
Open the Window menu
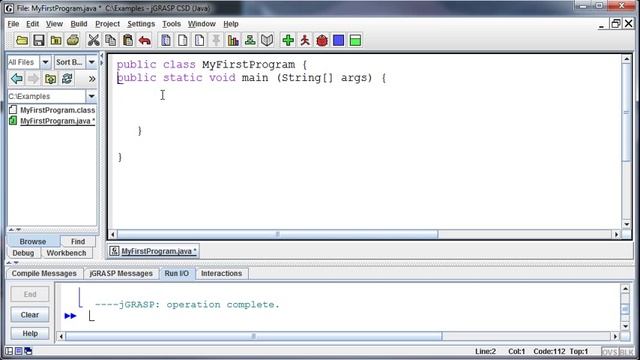click(x=202, y=24)
